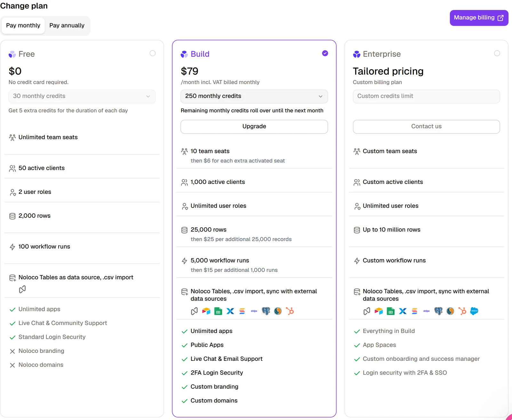This screenshot has width=512, height=420.
Task: Click the 'Noloco branding' text in Free plan
Action: point(41,351)
